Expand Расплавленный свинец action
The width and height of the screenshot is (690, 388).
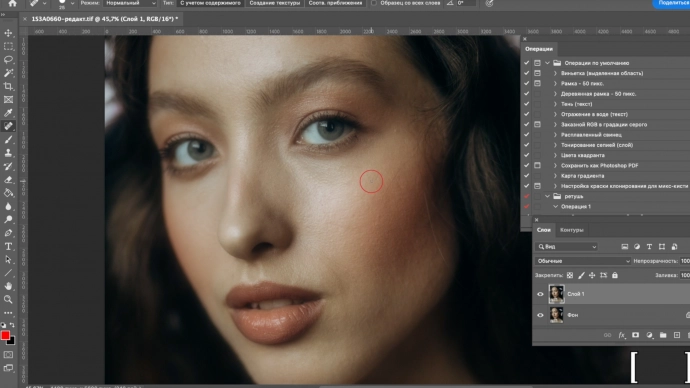(555, 135)
